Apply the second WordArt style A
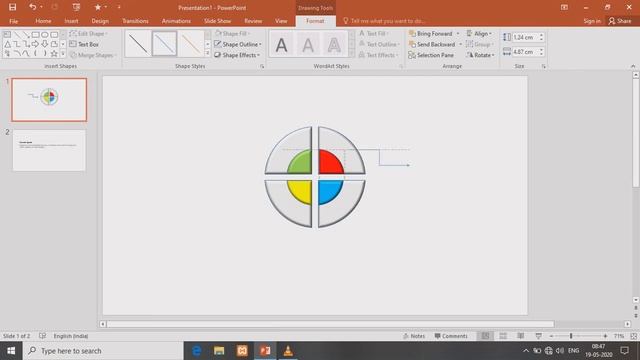This screenshot has width=640, height=360. (308, 45)
